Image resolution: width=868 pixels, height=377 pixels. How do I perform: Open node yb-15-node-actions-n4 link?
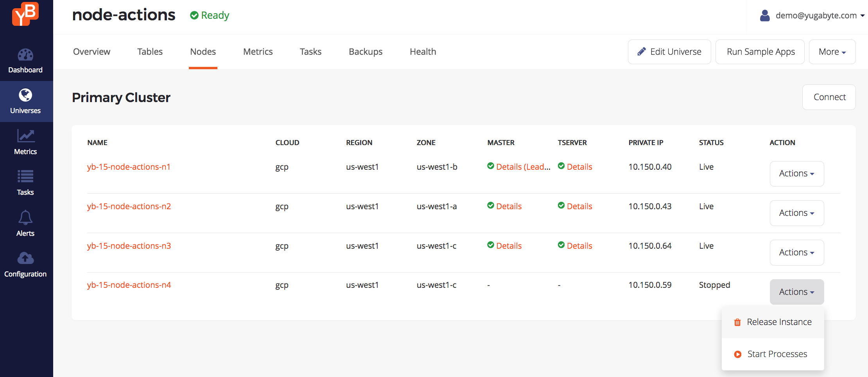point(129,285)
